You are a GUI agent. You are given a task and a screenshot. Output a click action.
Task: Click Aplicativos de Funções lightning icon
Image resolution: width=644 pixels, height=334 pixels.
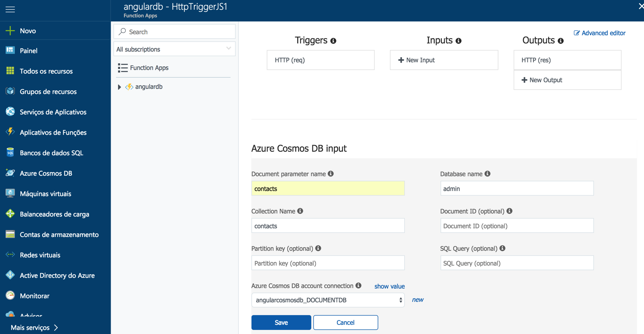[10, 132]
